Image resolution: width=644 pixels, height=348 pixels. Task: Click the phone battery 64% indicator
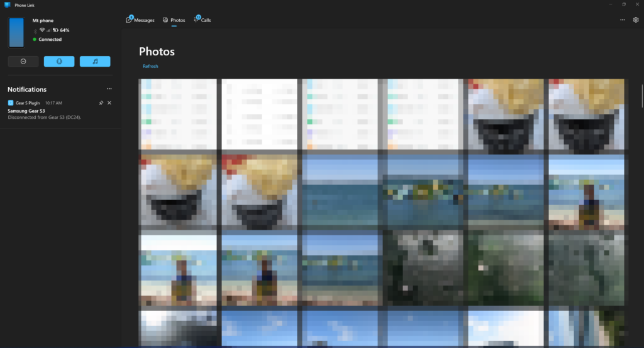pyautogui.click(x=61, y=30)
